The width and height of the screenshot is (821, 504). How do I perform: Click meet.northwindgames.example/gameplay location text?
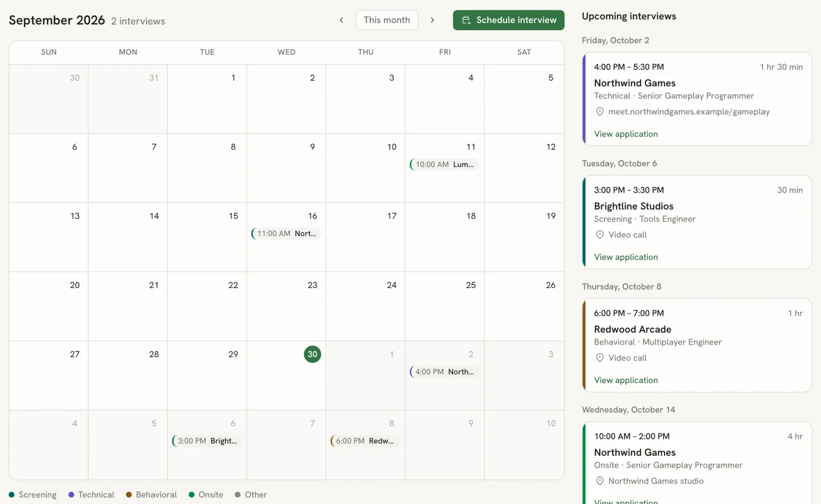pos(689,112)
